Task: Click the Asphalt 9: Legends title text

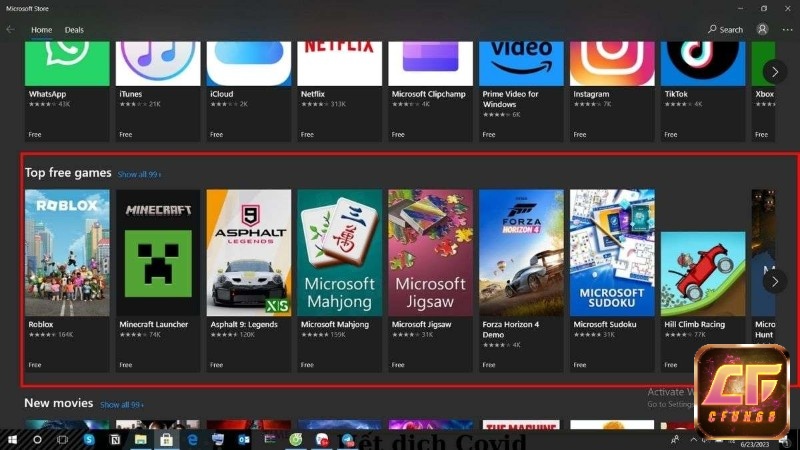Action: pos(244,324)
